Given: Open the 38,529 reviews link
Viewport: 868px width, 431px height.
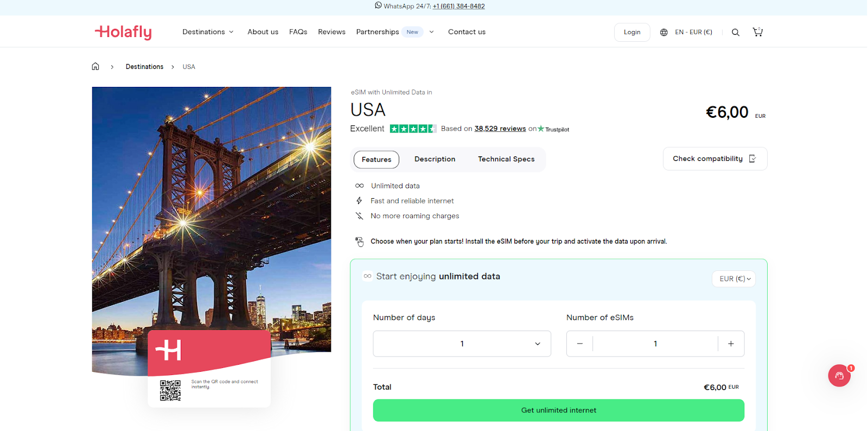Looking at the screenshot, I should pyautogui.click(x=500, y=129).
